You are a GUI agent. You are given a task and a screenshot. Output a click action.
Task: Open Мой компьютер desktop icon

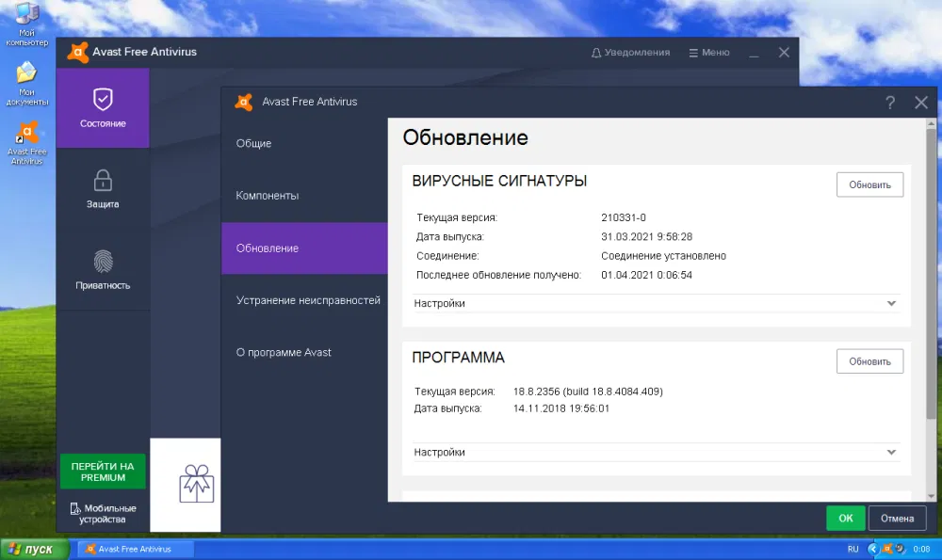click(x=26, y=24)
